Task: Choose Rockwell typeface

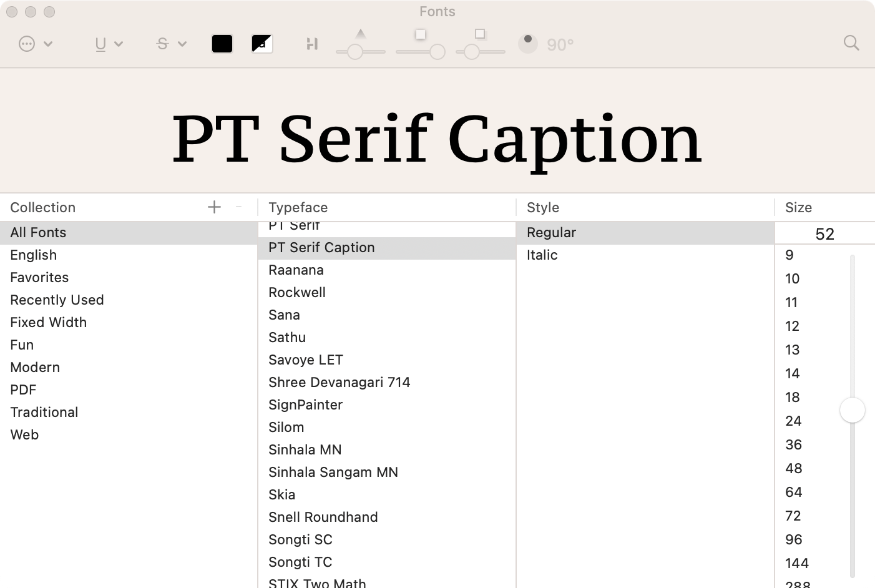Action: tap(387, 293)
